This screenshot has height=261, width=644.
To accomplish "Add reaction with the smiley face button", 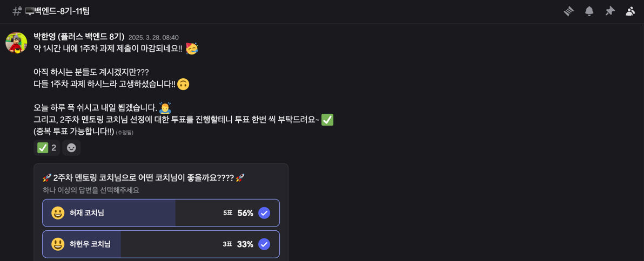I will point(71,148).
